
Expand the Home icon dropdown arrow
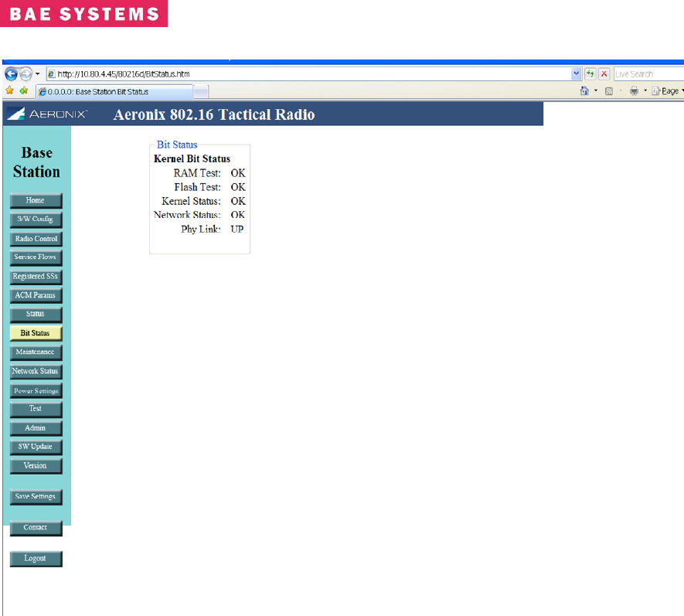pos(596,90)
